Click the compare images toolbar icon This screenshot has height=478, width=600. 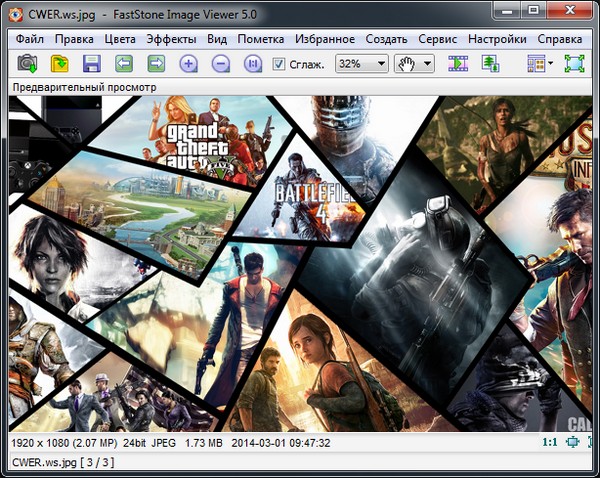click(x=490, y=64)
